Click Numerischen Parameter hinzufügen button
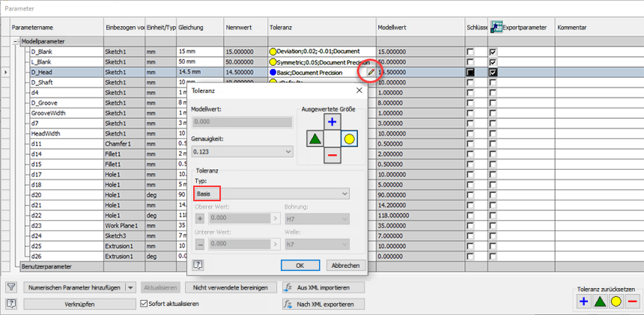The image size is (644, 315). tap(74, 287)
